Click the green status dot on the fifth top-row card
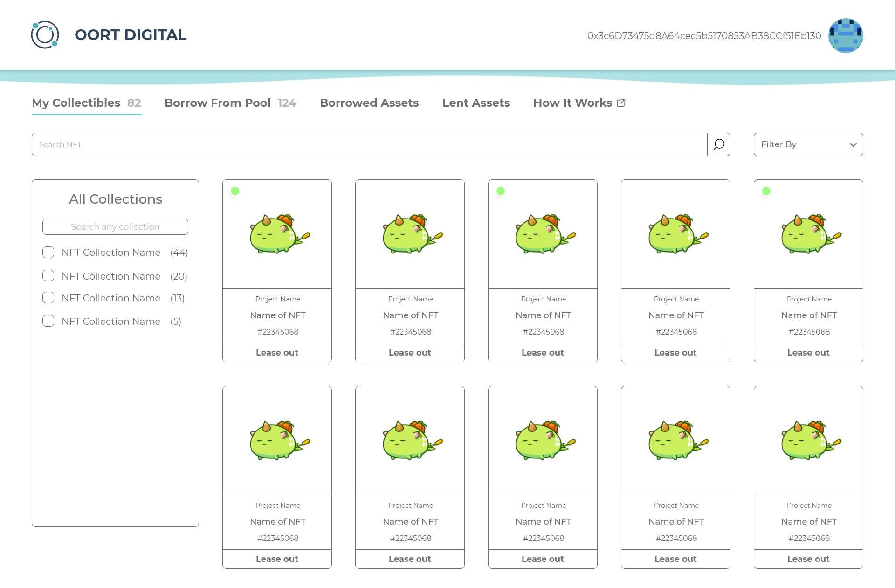Image resolution: width=895 pixels, height=588 pixels. [x=766, y=191]
